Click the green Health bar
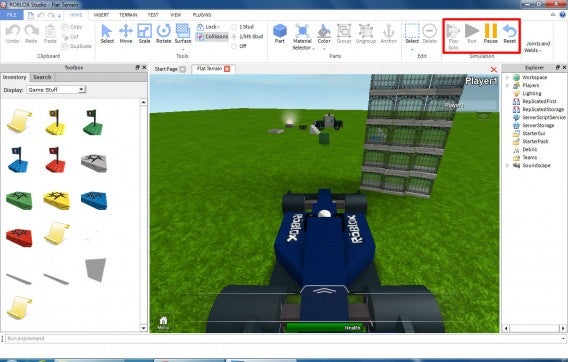Screen dimensions: 568x362 coord(325,328)
